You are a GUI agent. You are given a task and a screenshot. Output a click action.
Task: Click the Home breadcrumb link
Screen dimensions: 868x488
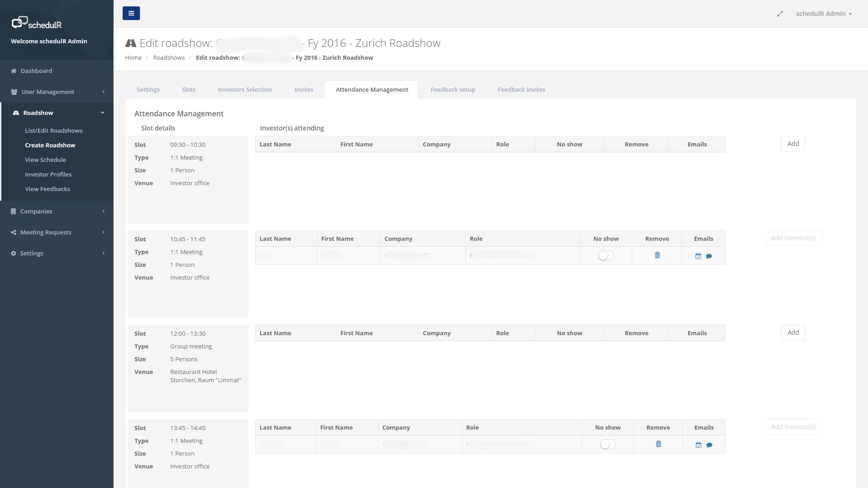click(133, 57)
